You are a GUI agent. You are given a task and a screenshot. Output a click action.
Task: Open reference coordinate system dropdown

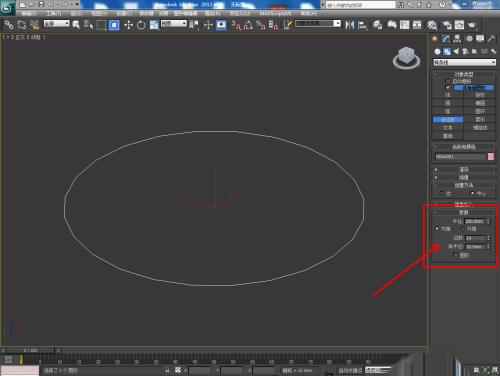click(174, 23)
